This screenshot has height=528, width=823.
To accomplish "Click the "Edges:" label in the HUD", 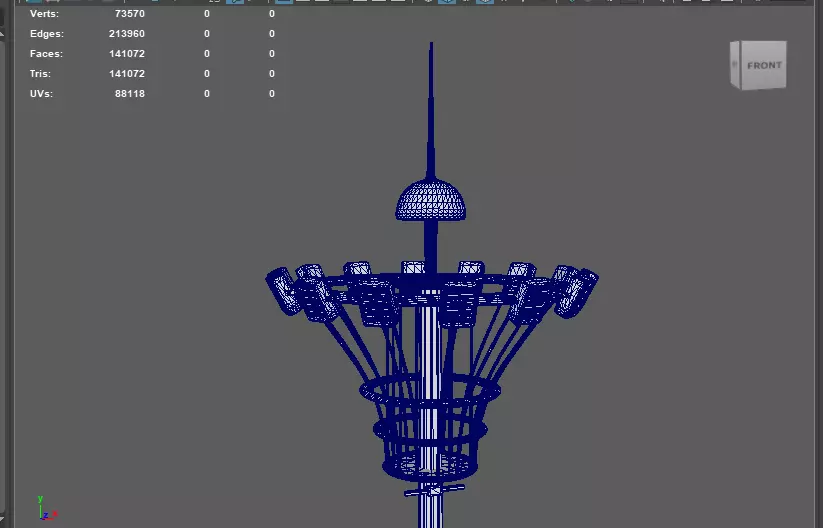I will tap(47, 34).
